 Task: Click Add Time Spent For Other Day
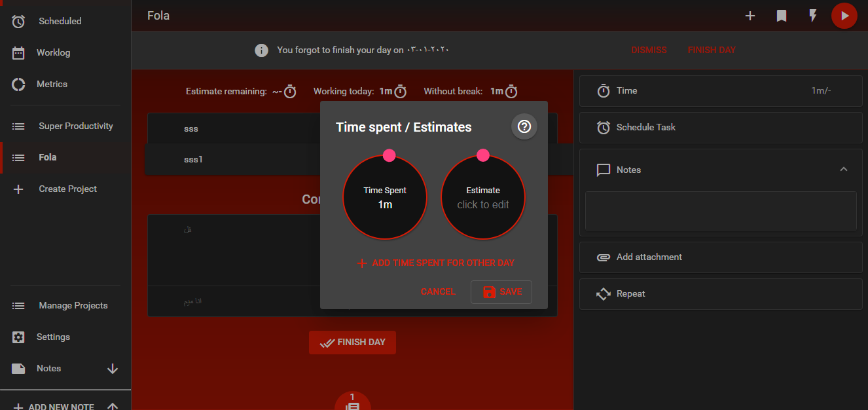coord(435,263)
